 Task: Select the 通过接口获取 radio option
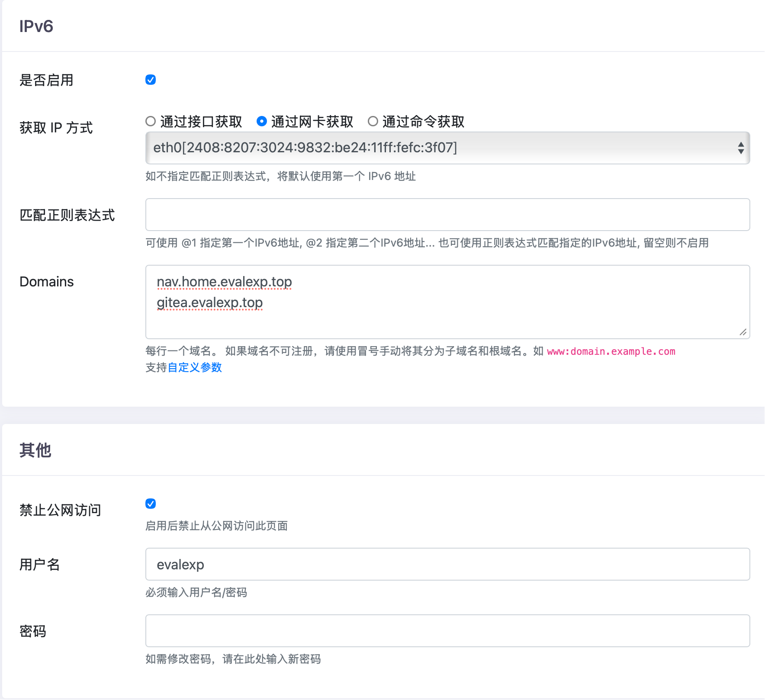click(x=151, y=121)
